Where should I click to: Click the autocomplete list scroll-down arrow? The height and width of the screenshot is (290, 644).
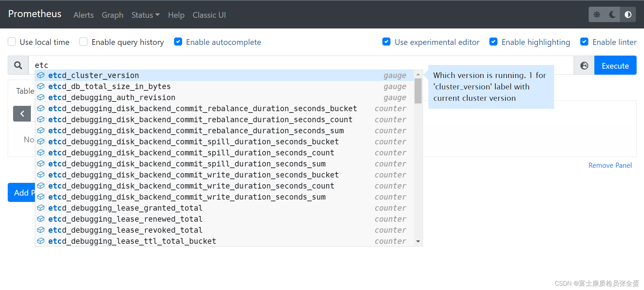[418, 241]
